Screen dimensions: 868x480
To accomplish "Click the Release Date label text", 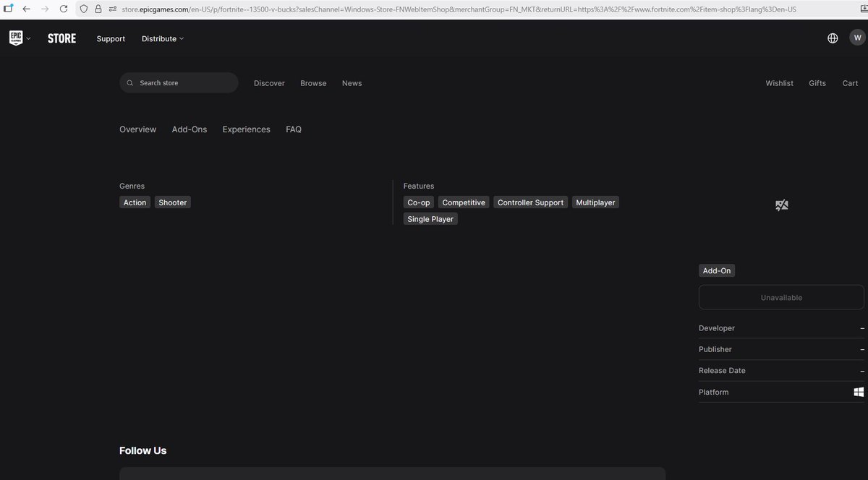I will point(722,370).
